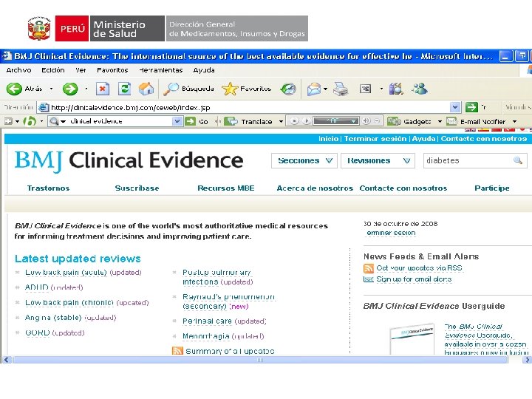532x399 pixels.
Task: Open the Búsqueda search magnifier
Action: pos(171,89)
